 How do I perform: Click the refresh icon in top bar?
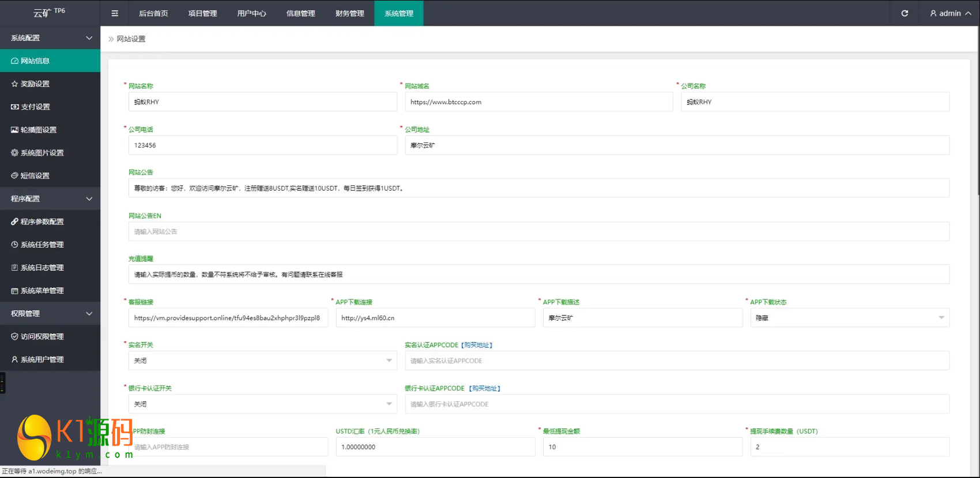click(x=904, y=13)
